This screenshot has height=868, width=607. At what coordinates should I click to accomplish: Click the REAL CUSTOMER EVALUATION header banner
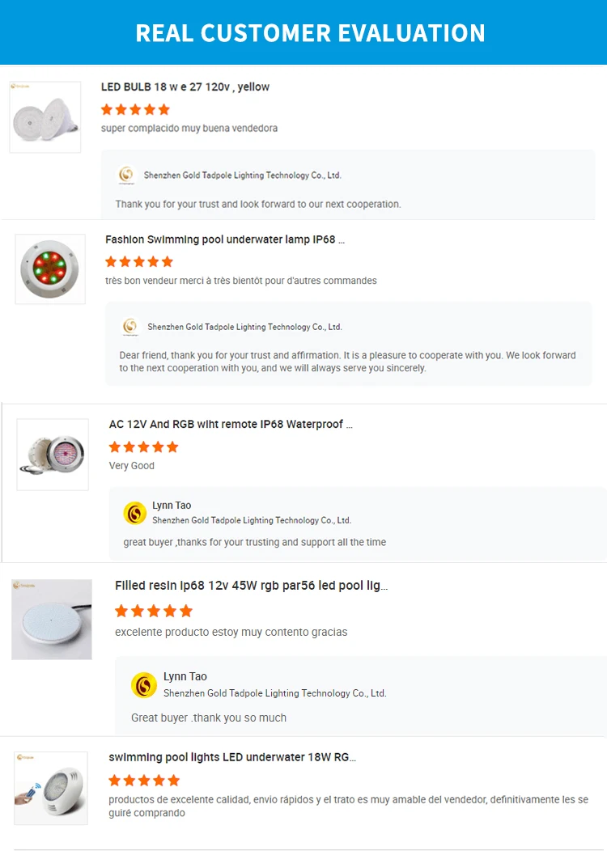pyautogui.click(x=310, y=33)
